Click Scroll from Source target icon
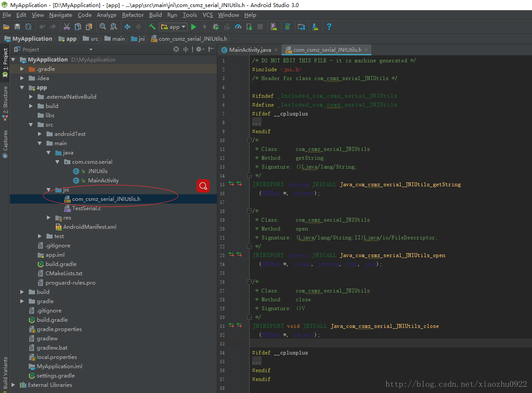The width and height of the screenshot is (532, 393). click(176, 49)
